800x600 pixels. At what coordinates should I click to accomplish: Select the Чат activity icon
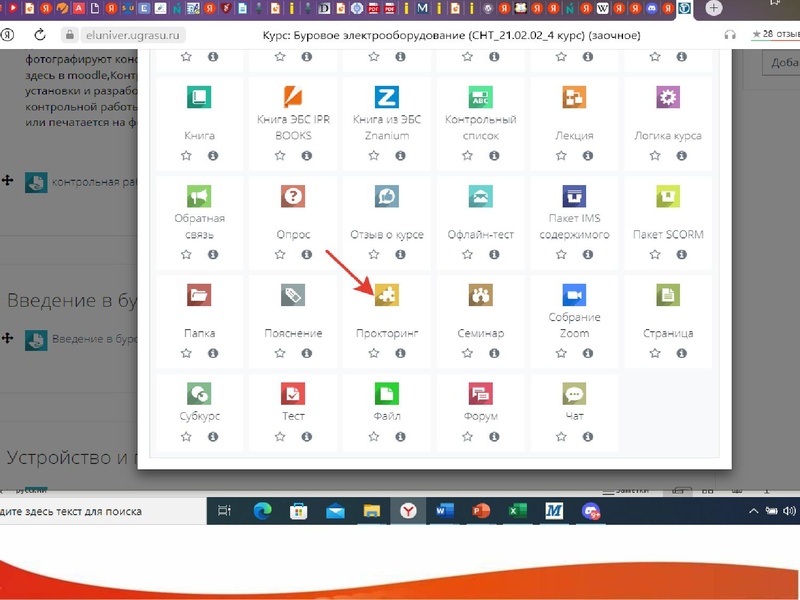pos(574,393)
